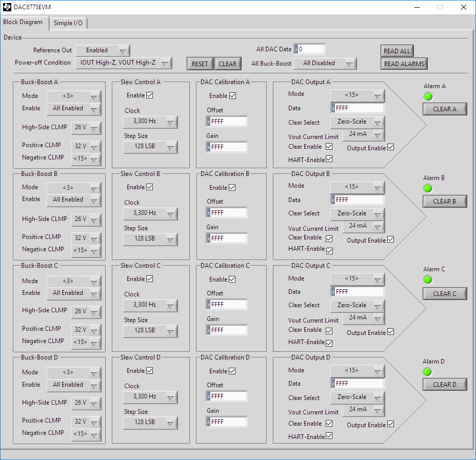Toggle DAC Output A HART-Enable checkbox
Viewport: 476px width, 460px height.
point(329,159)
